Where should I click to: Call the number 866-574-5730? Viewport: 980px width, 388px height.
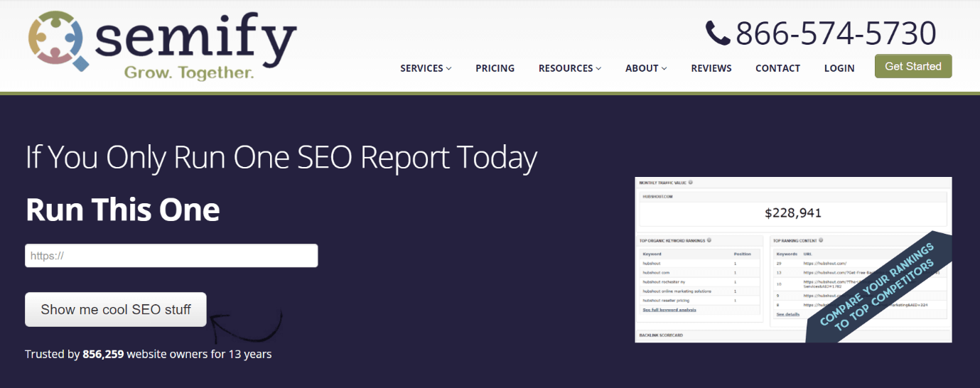pyautogui.click(x=836, y=33)
